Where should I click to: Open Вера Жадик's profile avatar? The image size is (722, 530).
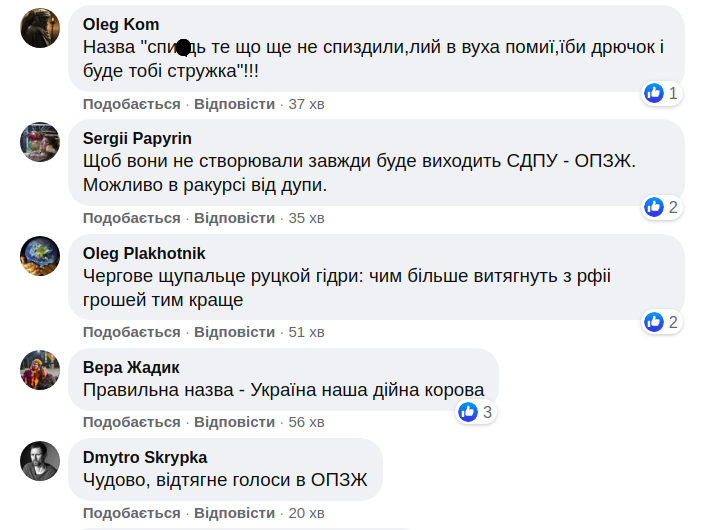41,369
